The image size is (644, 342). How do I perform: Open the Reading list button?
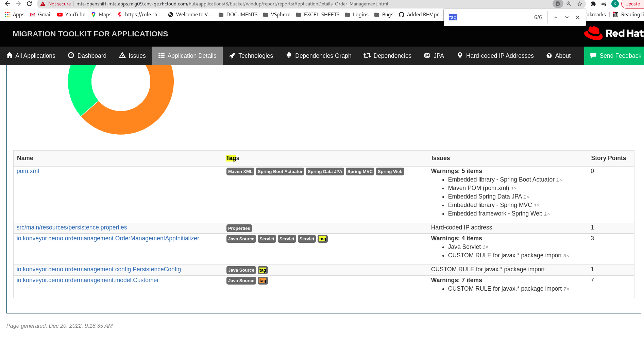point(628,15)
